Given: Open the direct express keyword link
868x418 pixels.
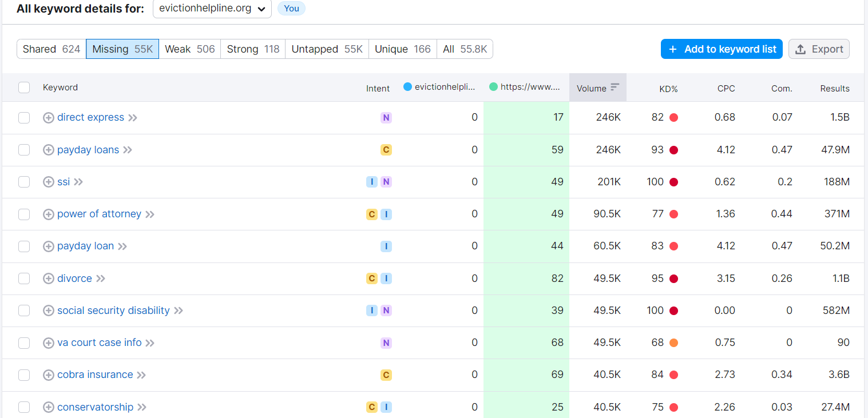Looking at the screenshot, I should tap(90, 117).
